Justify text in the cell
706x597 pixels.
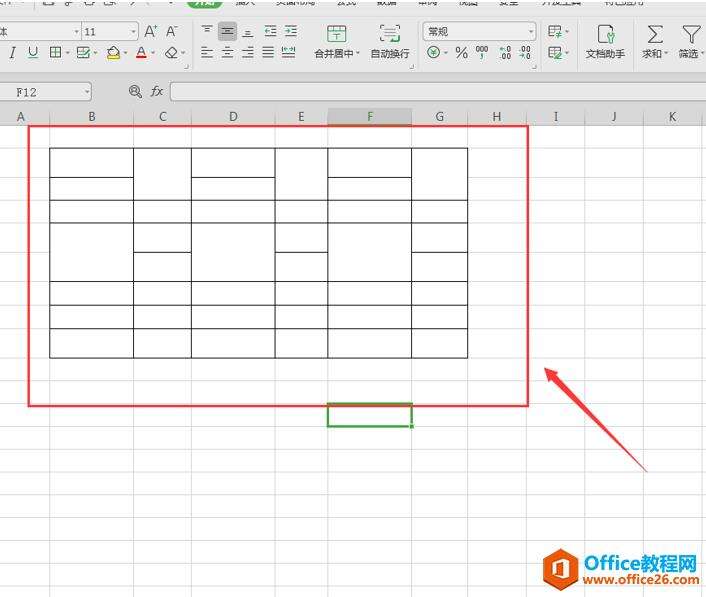(x=268, y=53)
